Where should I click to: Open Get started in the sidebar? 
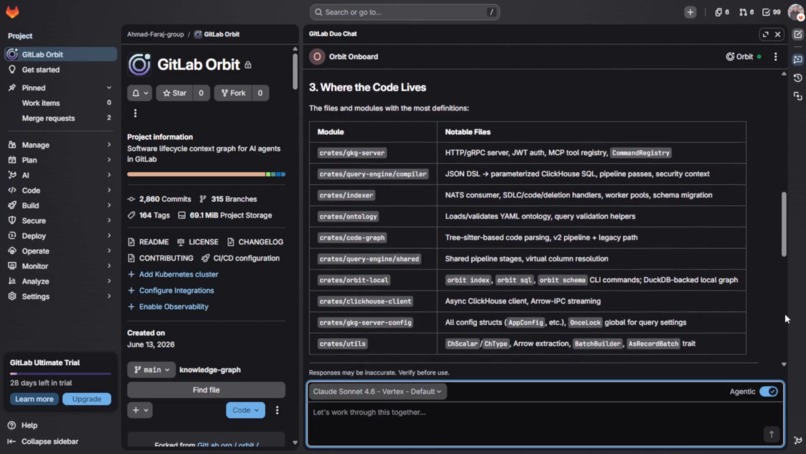coord(61,69)
